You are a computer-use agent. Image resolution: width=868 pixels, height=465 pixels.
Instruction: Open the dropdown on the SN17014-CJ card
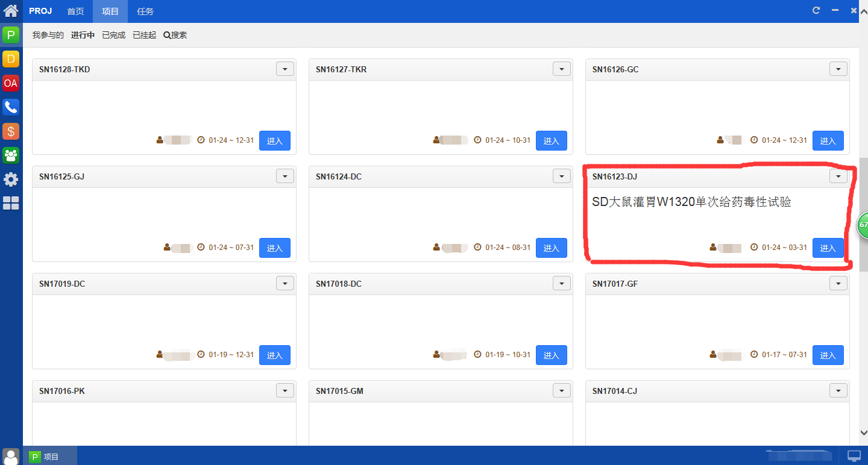point(838,391)
